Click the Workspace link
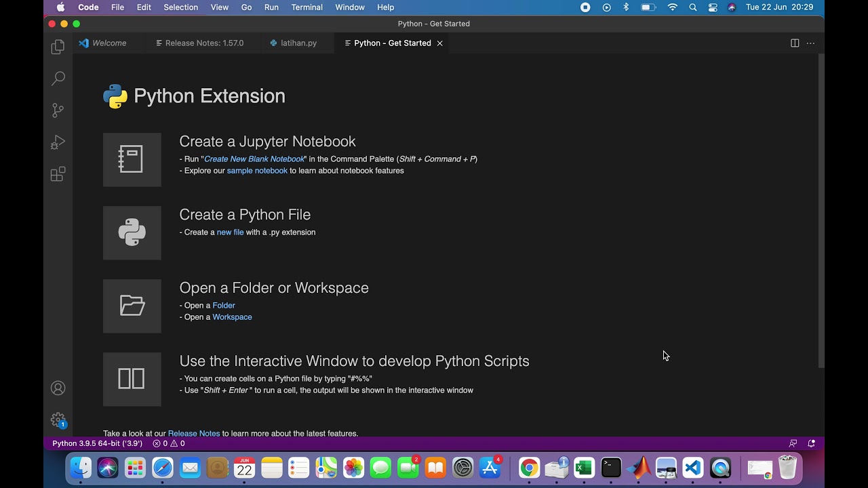The height and width of the screenshot is (488, 868). (232, 317)
